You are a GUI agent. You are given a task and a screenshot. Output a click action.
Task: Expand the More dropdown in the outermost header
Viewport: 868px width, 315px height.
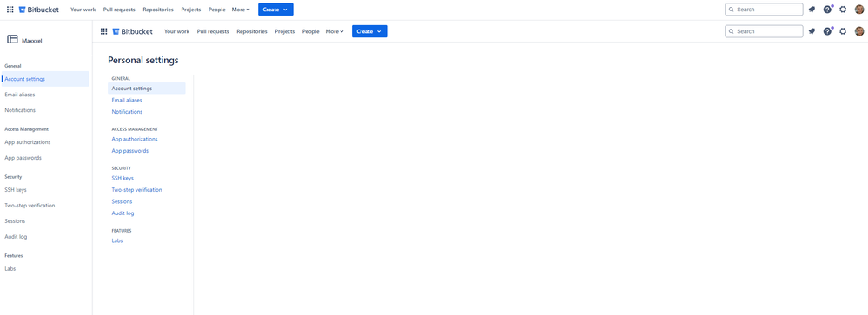(x=241, y=10)
